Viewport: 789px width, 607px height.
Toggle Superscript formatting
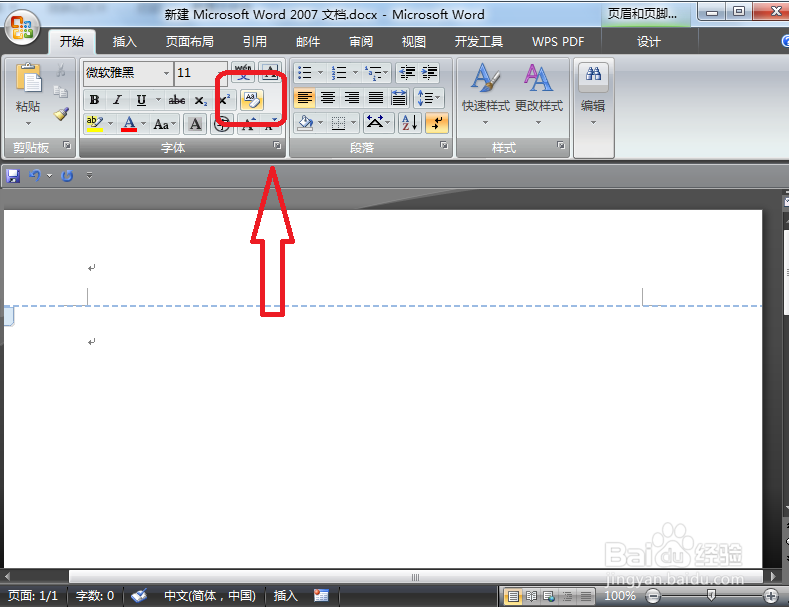[224, 100]
